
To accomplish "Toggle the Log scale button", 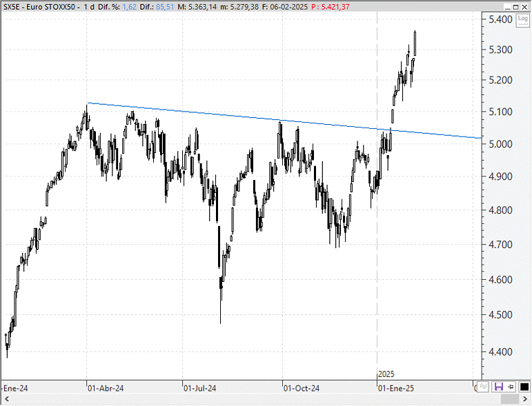I will pos(523,20).
